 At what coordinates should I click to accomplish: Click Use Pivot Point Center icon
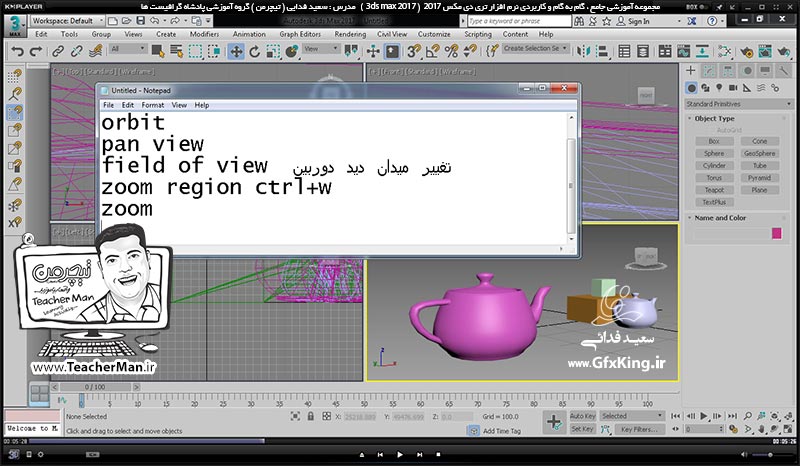351,51
